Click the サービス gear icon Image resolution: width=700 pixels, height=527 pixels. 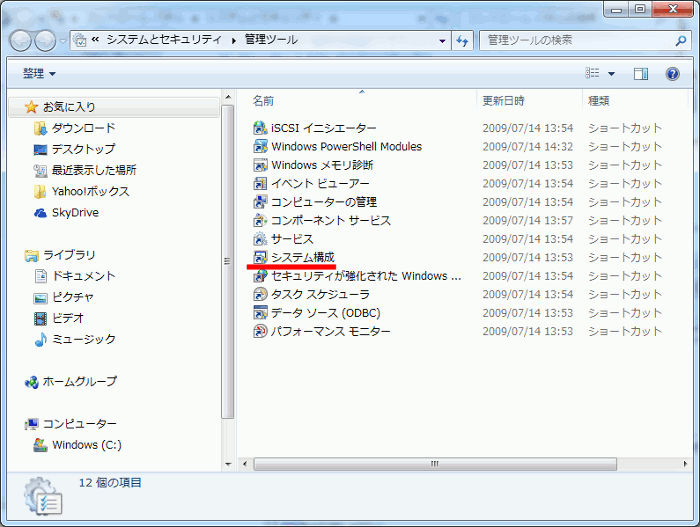(260, 239)
